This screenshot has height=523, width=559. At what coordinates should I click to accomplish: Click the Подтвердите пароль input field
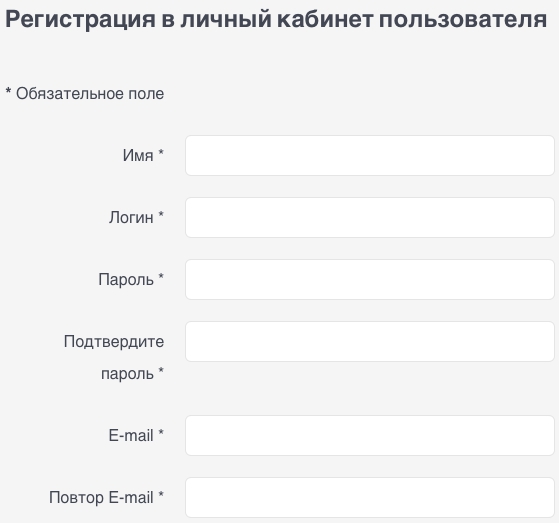coord(370,342)
